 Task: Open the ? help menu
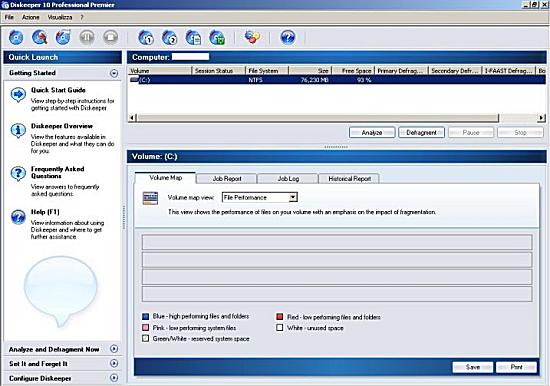point(82,17)
